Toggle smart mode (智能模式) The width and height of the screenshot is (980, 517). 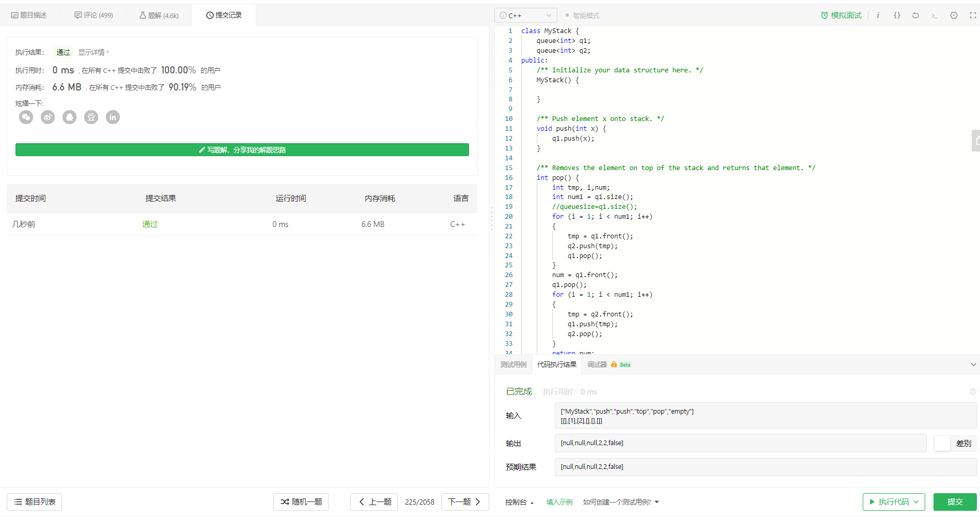582,16
